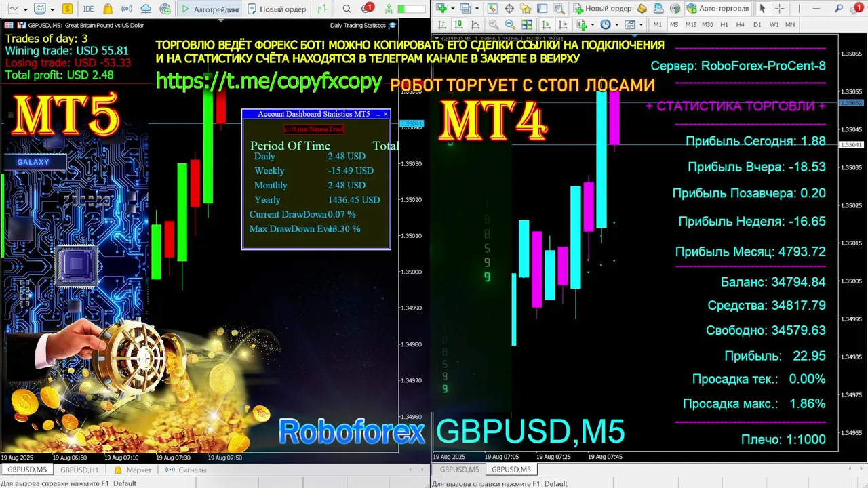Toggle Chart Shift icon in MT4 toolbar

coord(563,24)
